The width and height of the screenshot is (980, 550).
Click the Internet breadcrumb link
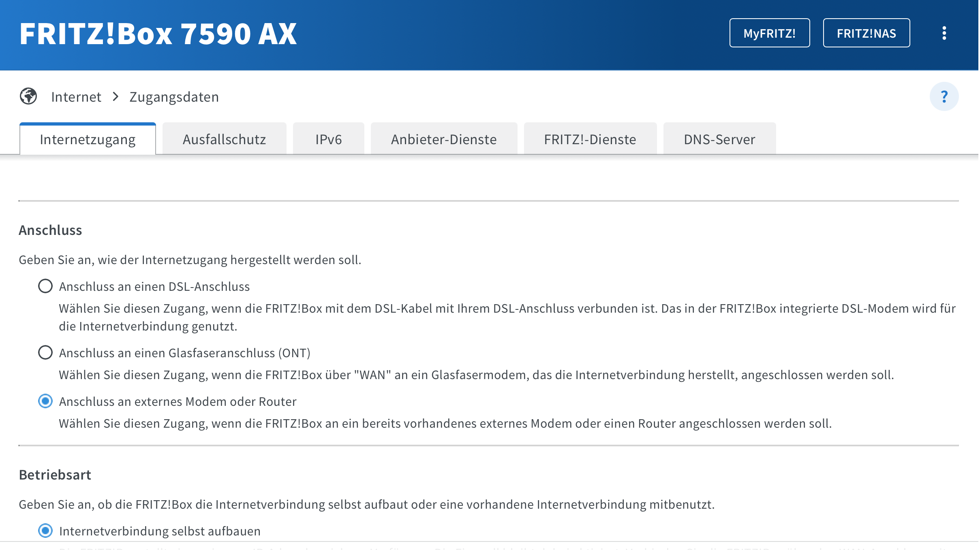[76, 97]
